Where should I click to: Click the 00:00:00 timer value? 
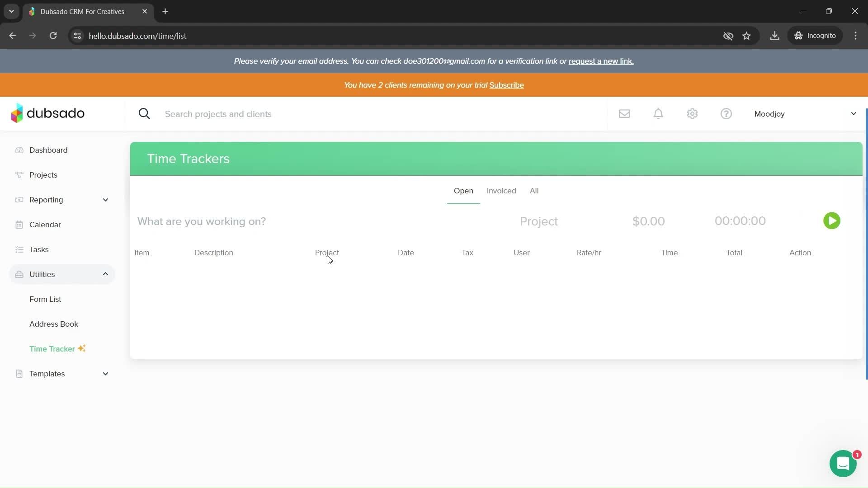click(740, 221)
